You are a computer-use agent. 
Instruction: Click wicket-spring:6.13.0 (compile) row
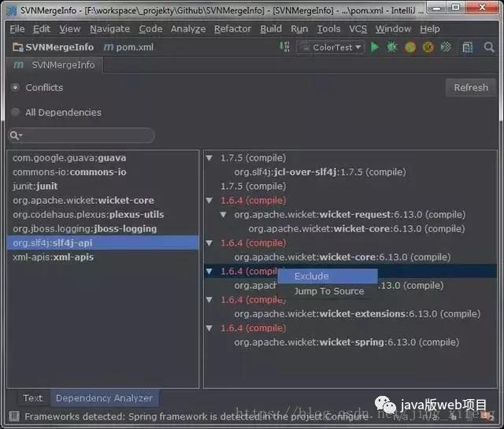pyautogui.click(x=346, y=342)
